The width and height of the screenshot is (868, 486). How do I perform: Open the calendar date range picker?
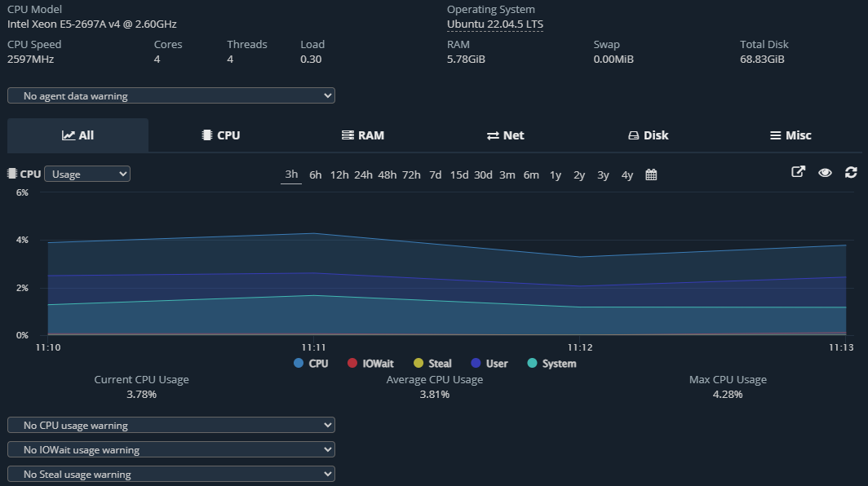tap(651, 175)
